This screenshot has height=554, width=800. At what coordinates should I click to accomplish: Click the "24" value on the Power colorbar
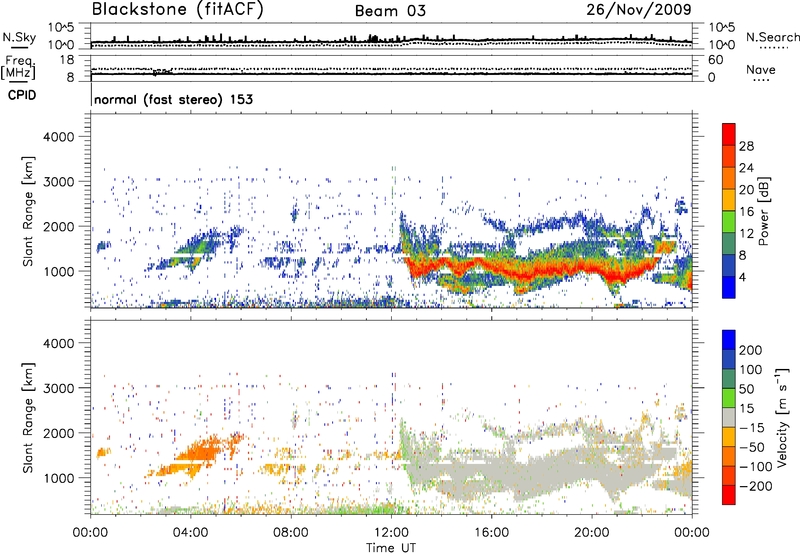pos(746,168)
